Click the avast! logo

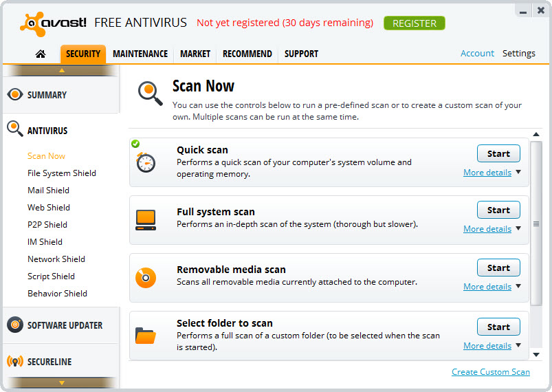pyautogui.click(x=53, y=23)
